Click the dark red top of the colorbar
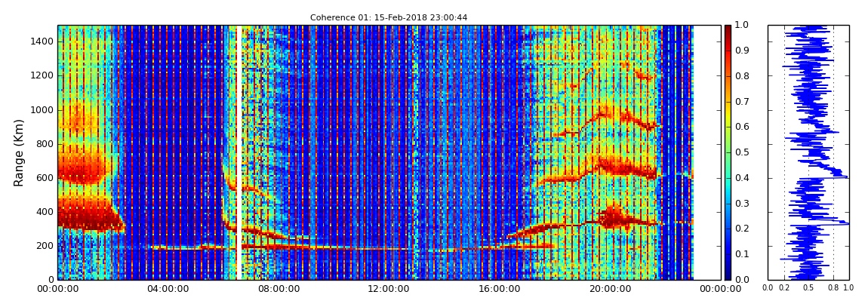This screenshot has width=868, height=307. (728, 30)
